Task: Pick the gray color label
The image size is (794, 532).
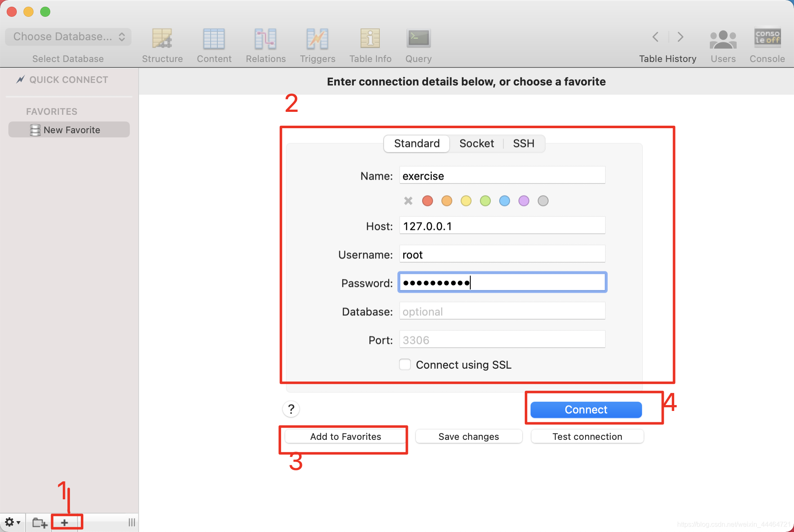Action: click(543, 201)
